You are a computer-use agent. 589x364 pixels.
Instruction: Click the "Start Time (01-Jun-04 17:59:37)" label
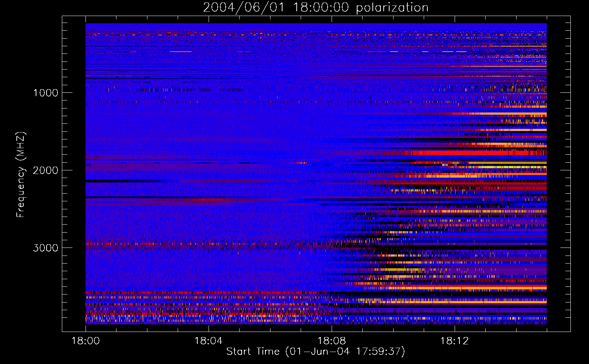[x=316, y=352]
